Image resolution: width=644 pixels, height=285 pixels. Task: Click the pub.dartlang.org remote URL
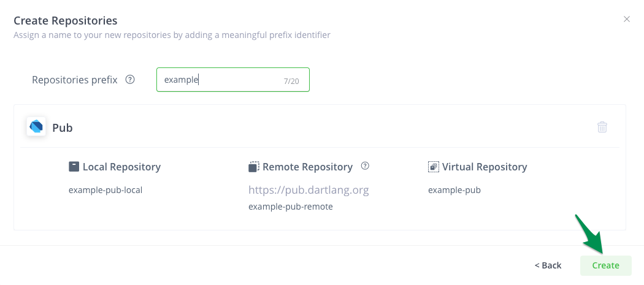[x=309, y=190]
